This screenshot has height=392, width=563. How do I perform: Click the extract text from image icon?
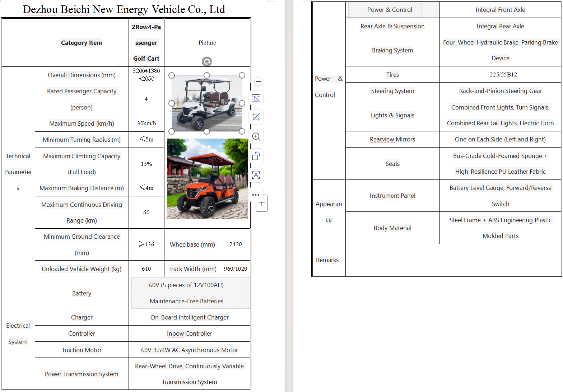pos(256,175)
